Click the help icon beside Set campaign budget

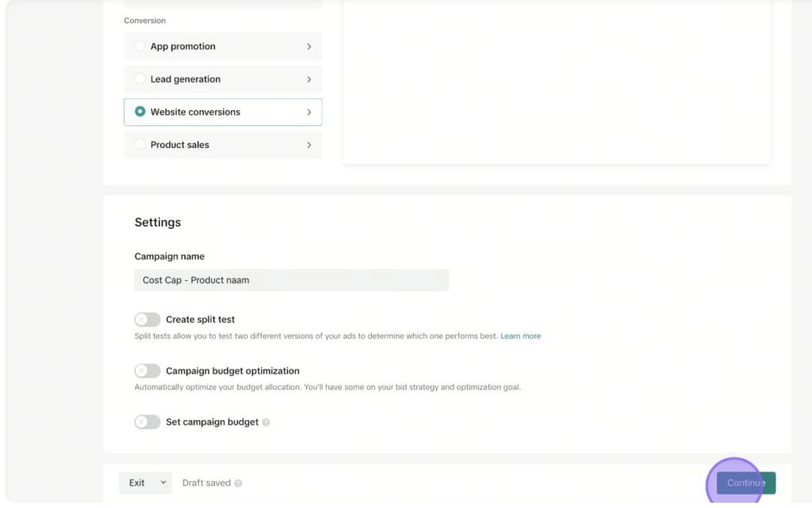point(266,422)
